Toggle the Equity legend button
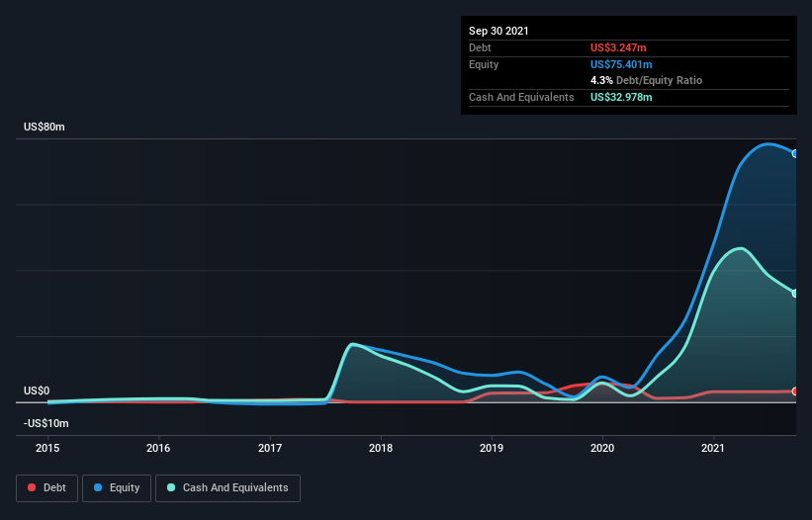 click(117, 488)
